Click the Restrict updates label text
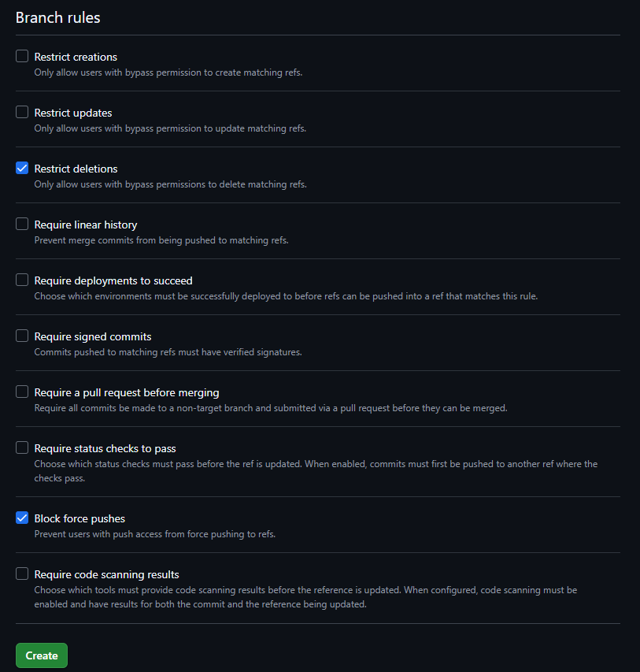 (x=73, y=113)
